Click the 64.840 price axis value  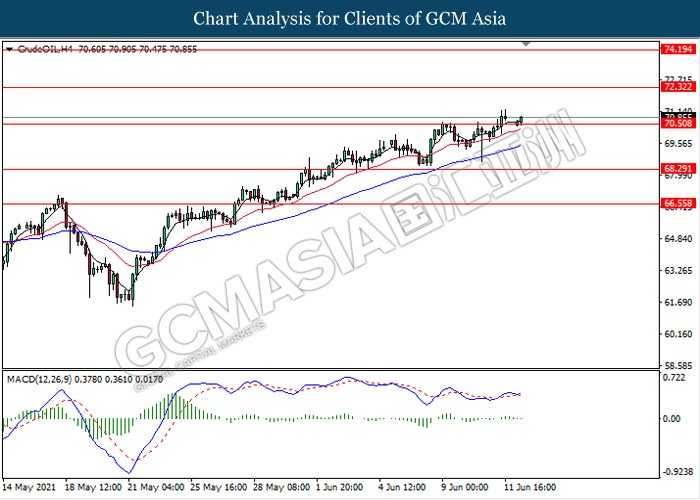click(x=679, y=239)
